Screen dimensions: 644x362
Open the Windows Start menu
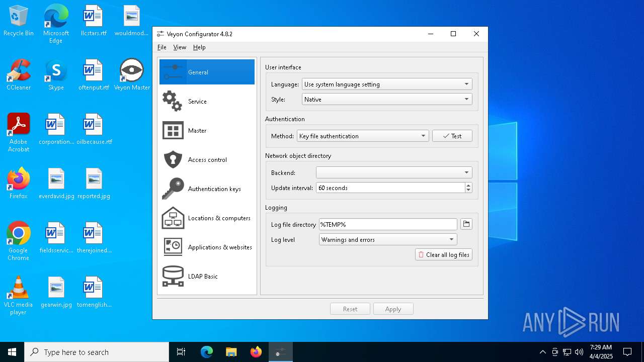[12, 352]
